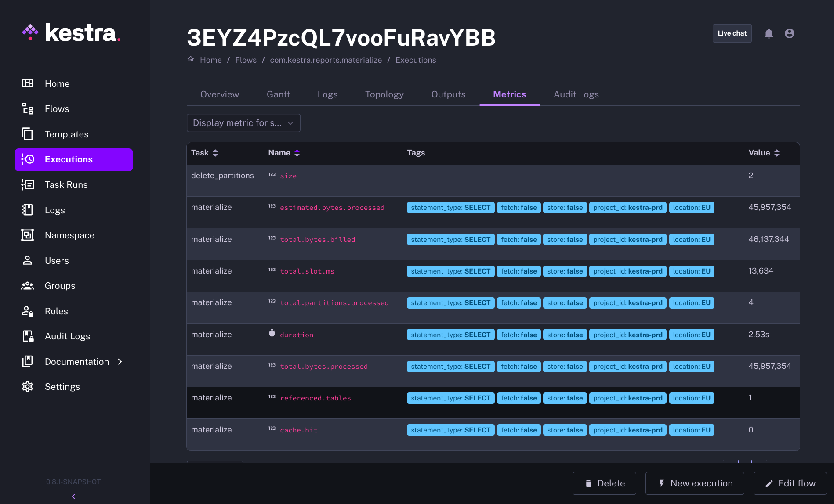The height and width of the screenshot is (504, 834).
Task: Sort metrics by Name column
Action: (297, 153)
